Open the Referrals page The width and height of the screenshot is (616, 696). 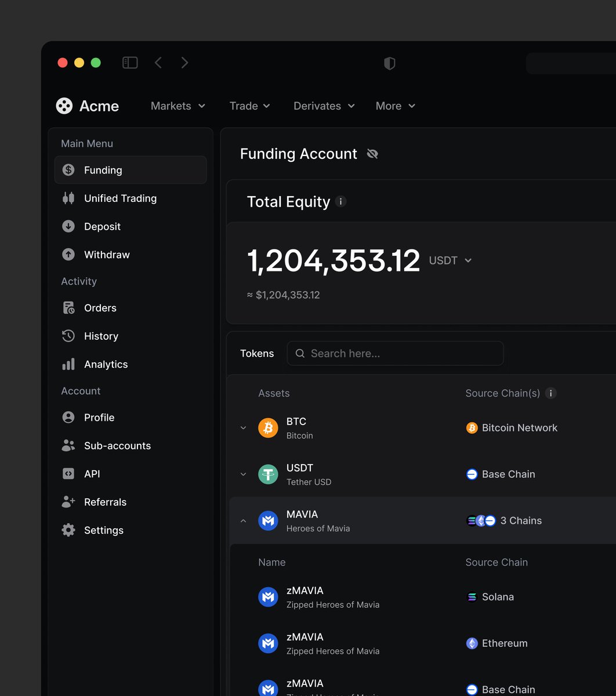click(x=105, y=502)
